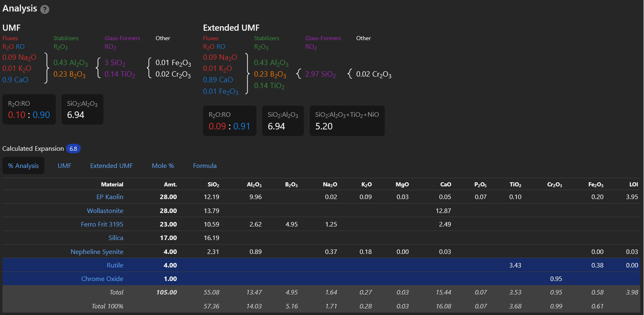Show the Formula tab

205,165
